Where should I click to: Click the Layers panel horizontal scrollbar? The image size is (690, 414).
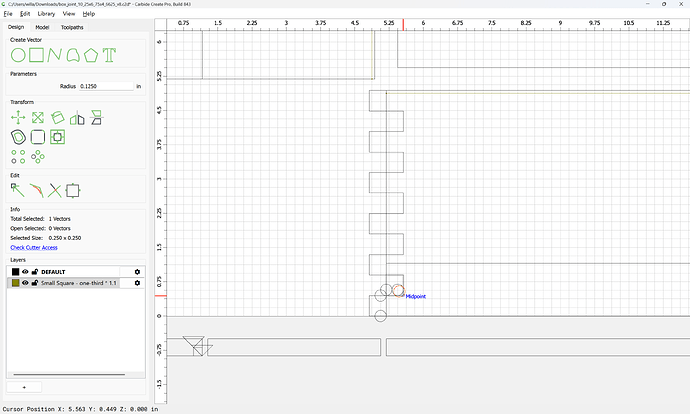(69, 375)
